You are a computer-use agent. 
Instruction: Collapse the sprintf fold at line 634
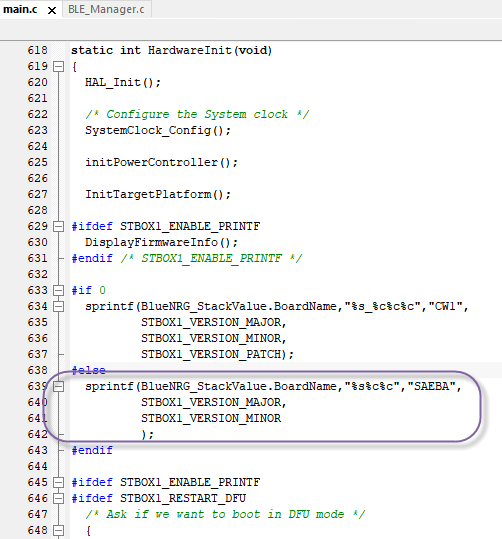[59, 306]
